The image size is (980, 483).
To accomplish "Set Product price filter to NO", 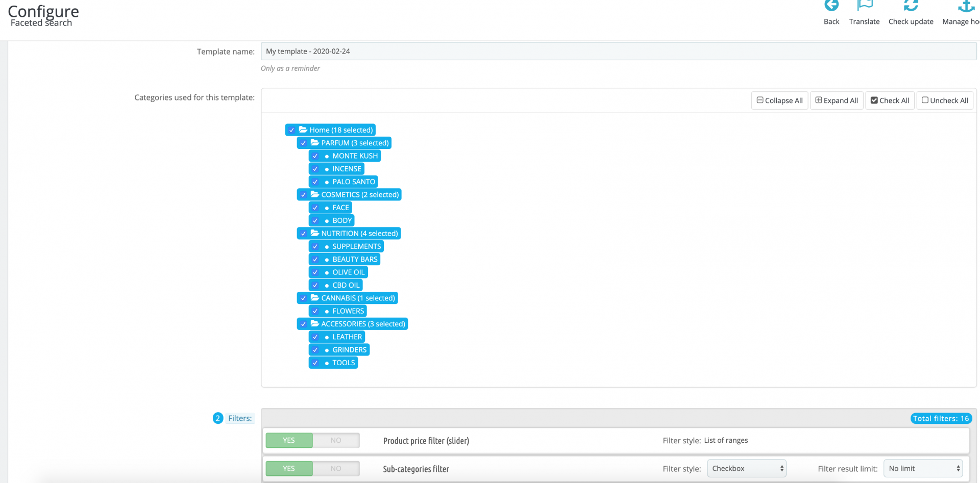I will 336,440.
